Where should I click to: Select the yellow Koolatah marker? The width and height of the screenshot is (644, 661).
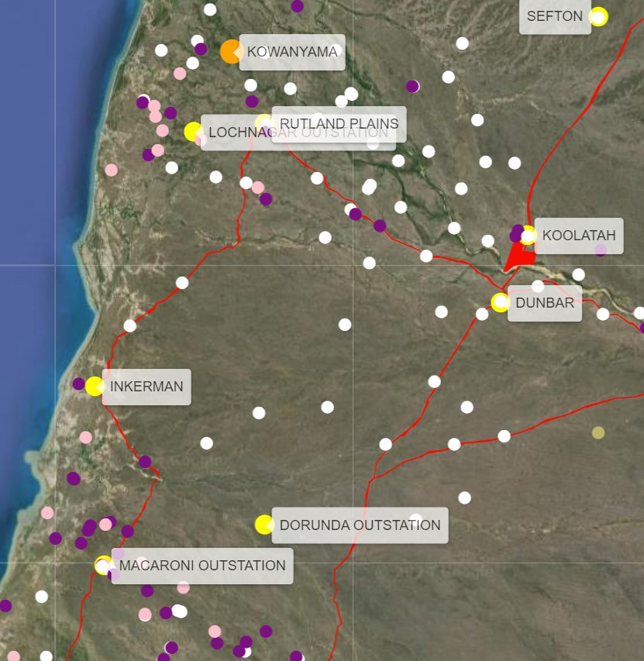coord(528,236)
